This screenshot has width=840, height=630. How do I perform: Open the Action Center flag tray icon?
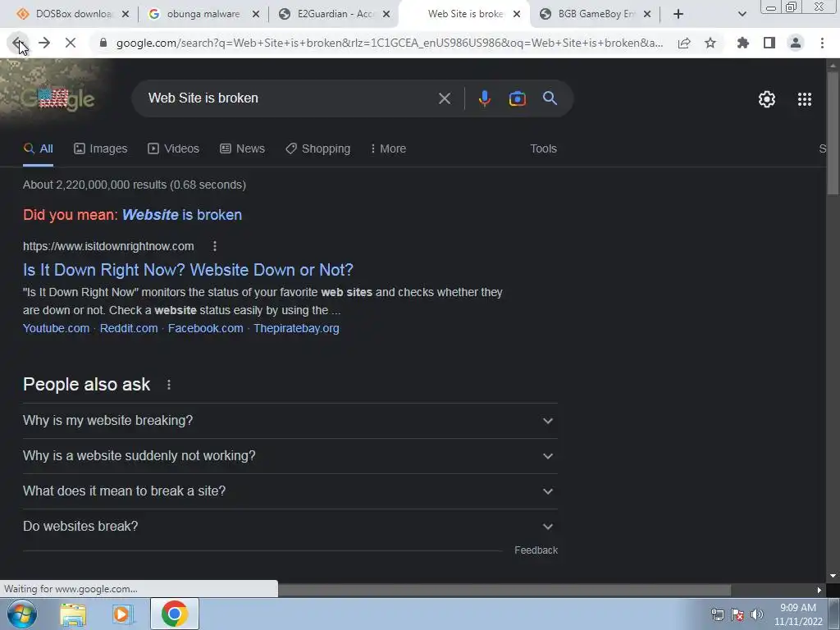[x=737, y=614]
